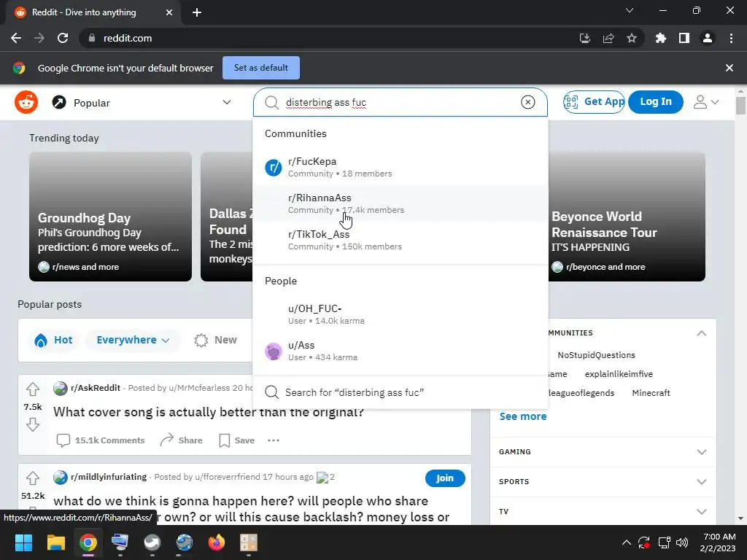Open the Popular feed dropdown
This screenshot has height=560, width=747.
[x=142, y=102]
